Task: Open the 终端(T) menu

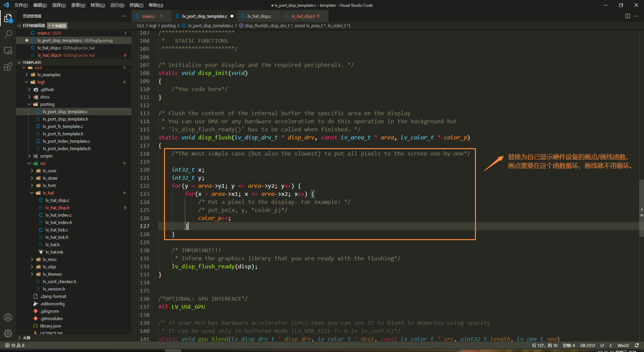Action: 136,5
